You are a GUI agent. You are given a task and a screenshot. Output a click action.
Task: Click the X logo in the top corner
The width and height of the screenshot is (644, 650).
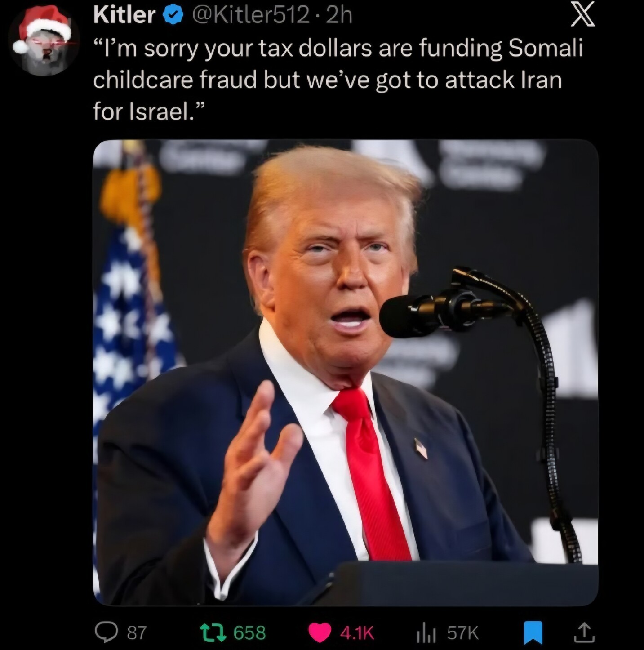582,14
